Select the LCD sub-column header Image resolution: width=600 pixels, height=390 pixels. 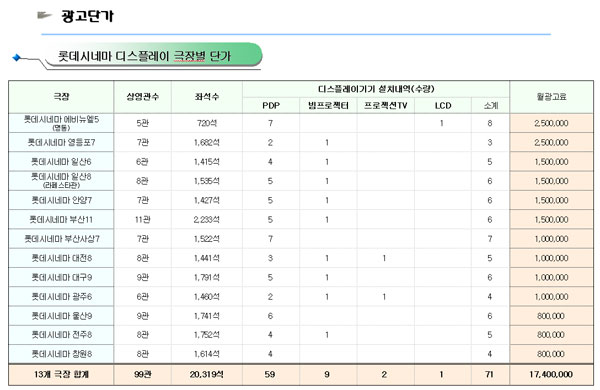pyautogui.click(x=443, y=106)
